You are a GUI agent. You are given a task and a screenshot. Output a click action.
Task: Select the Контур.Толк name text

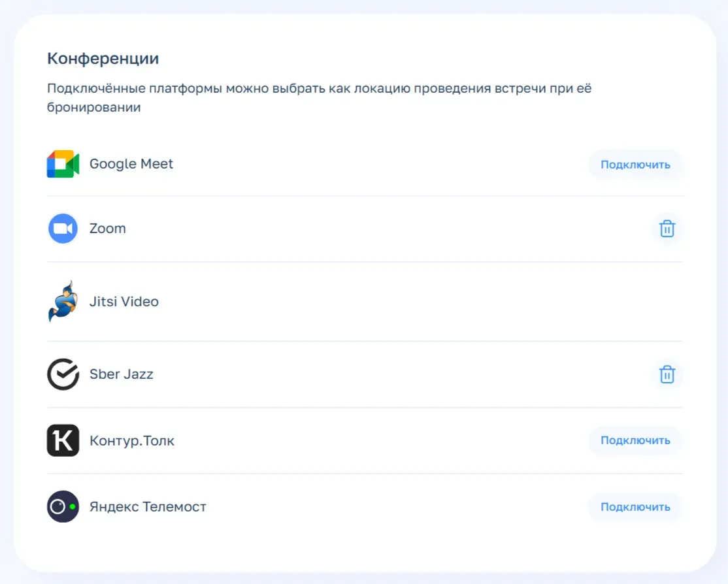[x=132, y=440]
